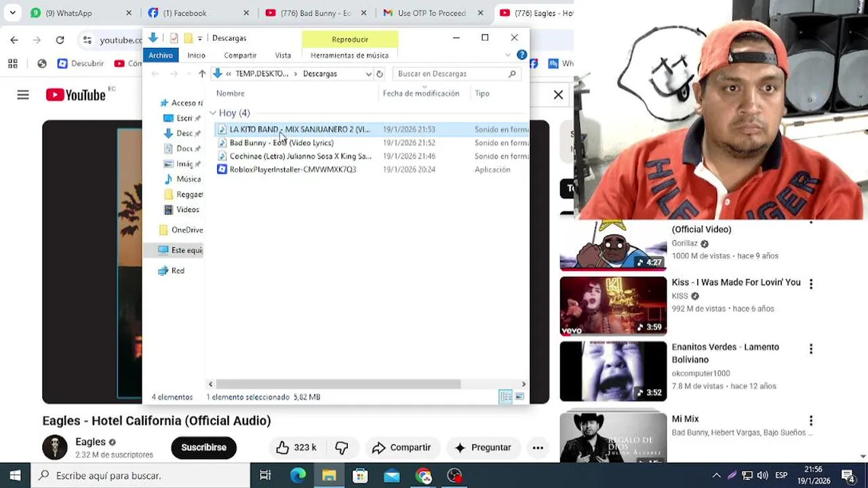868x488 pixels.
Task: Click Compartir under the video
Action: [x=401, y=447]
